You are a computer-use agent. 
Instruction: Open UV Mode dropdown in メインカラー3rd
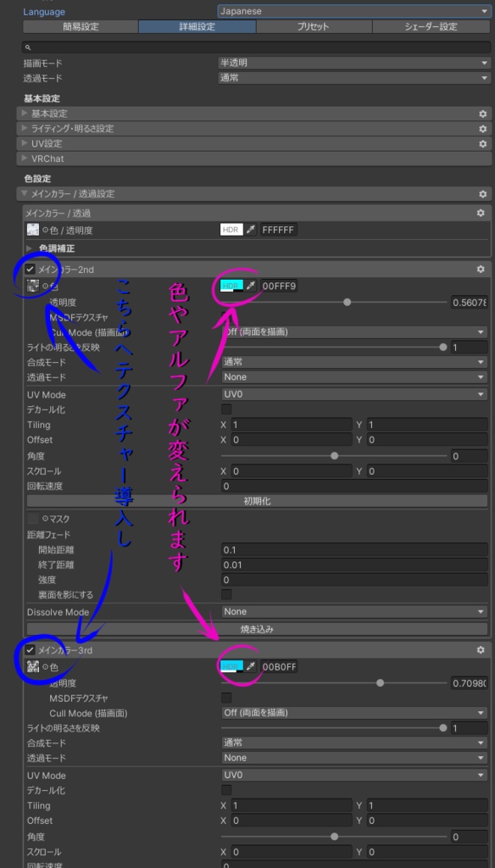tap(354, 776)
